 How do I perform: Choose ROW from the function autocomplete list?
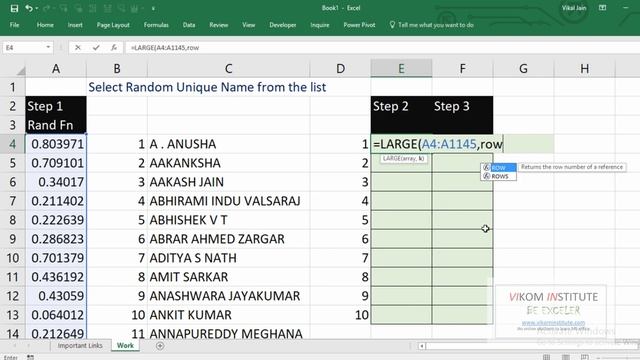(499, 168)
